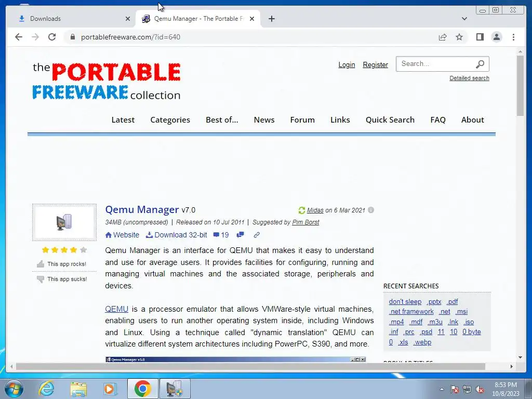Open the Chrome profile avatar
Screen dimensions: 532x399
497,37
